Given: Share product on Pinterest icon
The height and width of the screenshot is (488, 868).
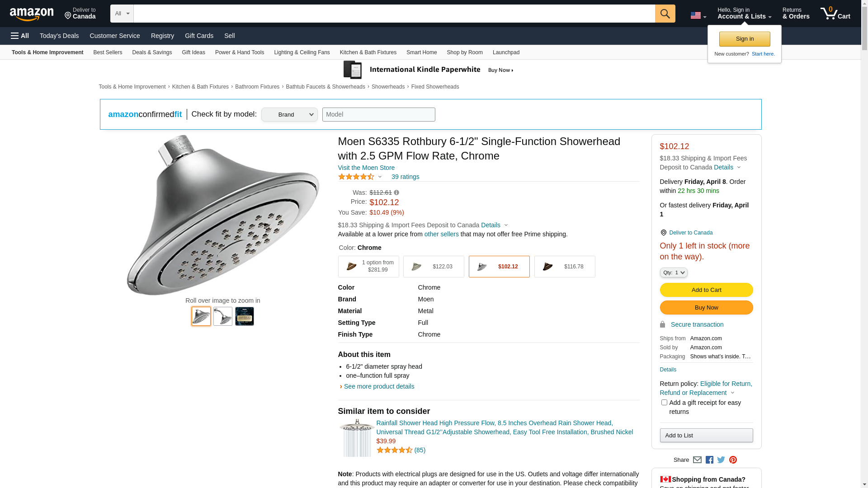Looking at the screenshot, I should [733, 460].
